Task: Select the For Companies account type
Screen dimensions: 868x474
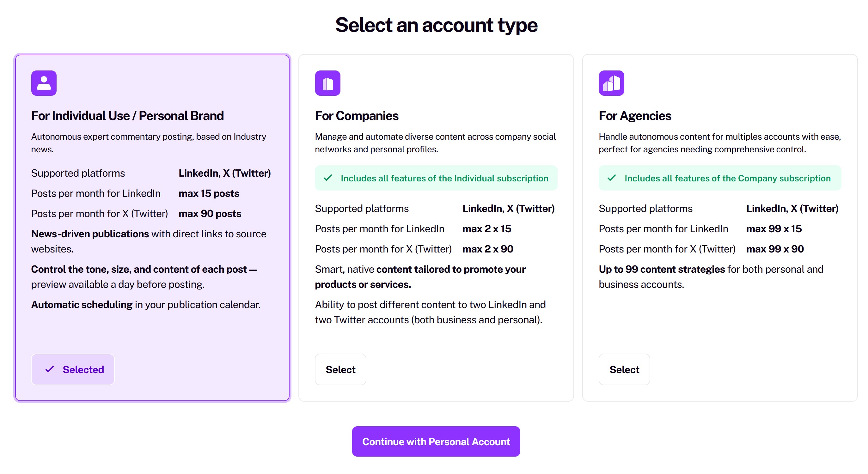Action: tap(340, 370)
